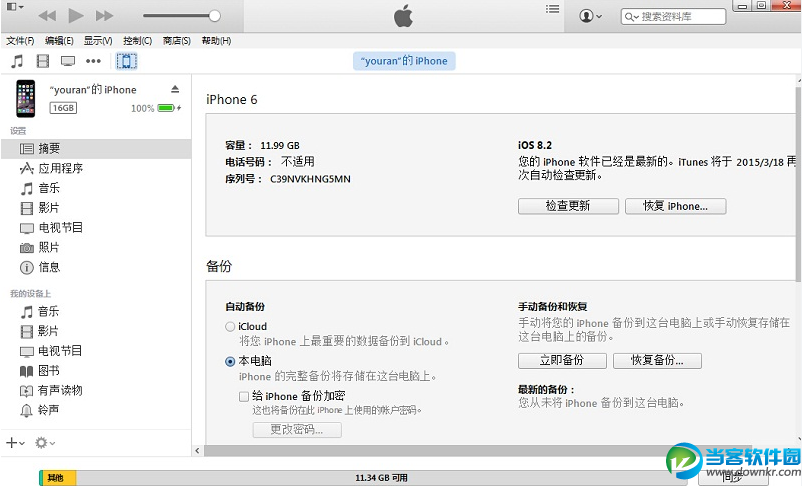The image size is (802, 486).
Task: Select the iPhone device toolbar icon
Action: click(x=126, y=61)
